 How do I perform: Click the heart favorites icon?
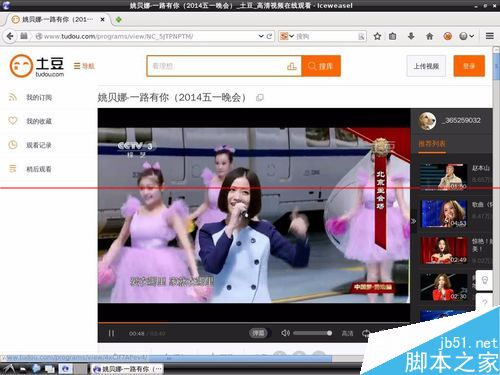pos(13,121)
